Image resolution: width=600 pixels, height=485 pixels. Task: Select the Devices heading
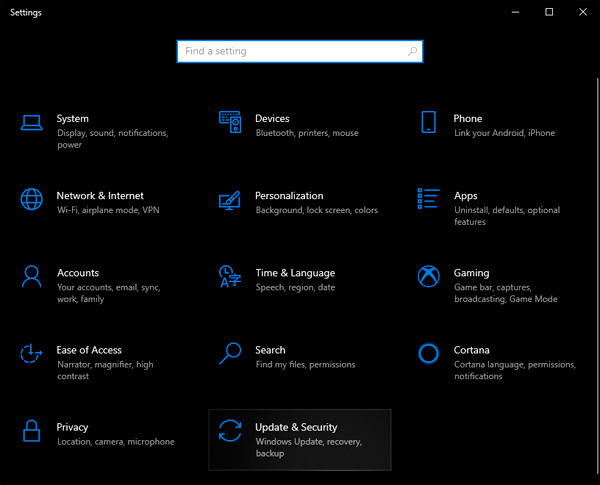[x=272, y=119]
